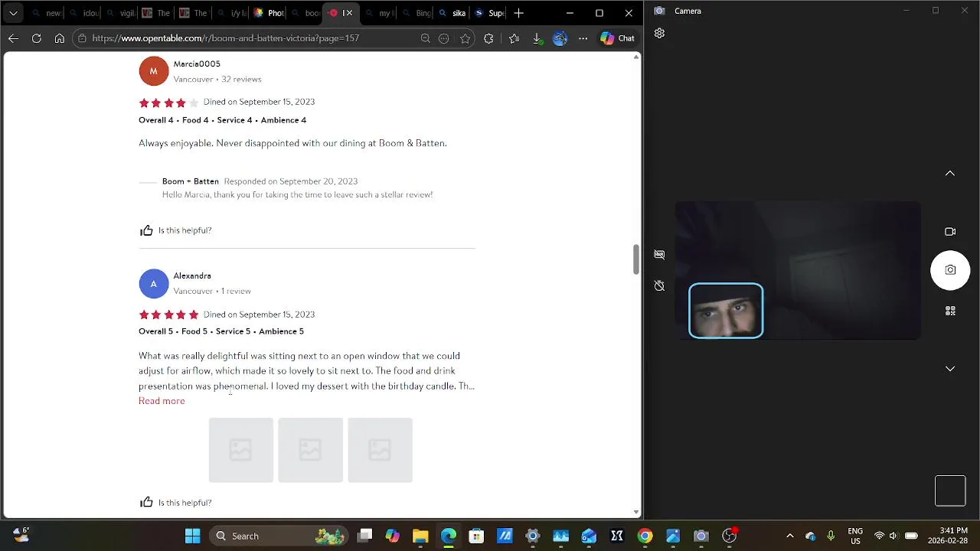Click Marcia0005 reviewer avatar
Viewport: 980px width, 551px height.
(153, 71)
